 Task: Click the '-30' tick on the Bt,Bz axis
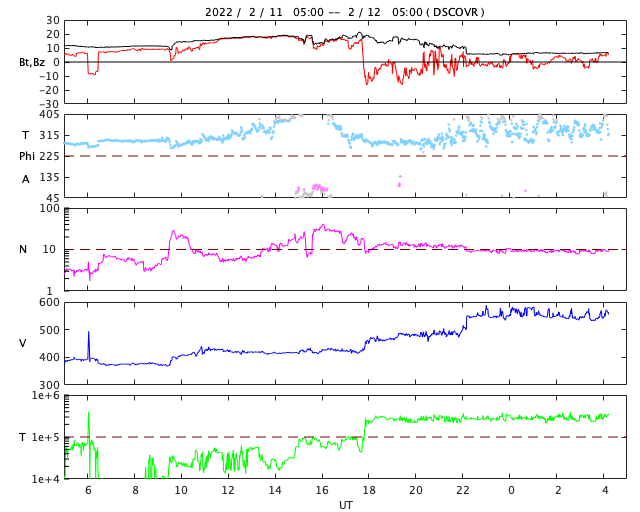[49, 104]
